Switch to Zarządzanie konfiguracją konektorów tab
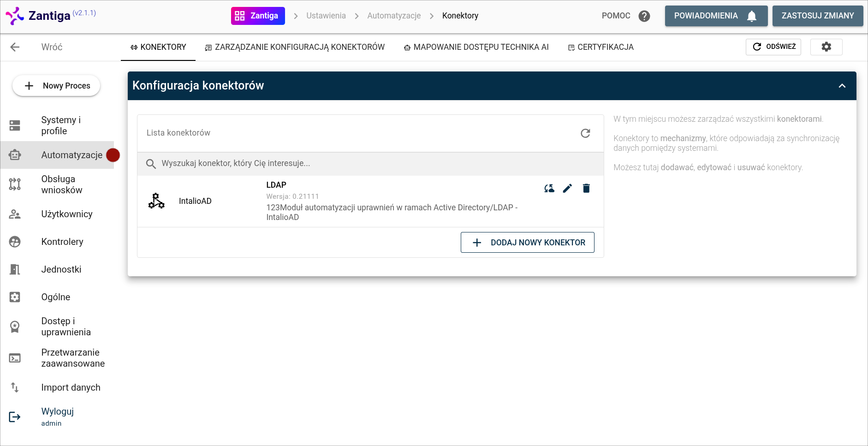 (x=295, y=47)
